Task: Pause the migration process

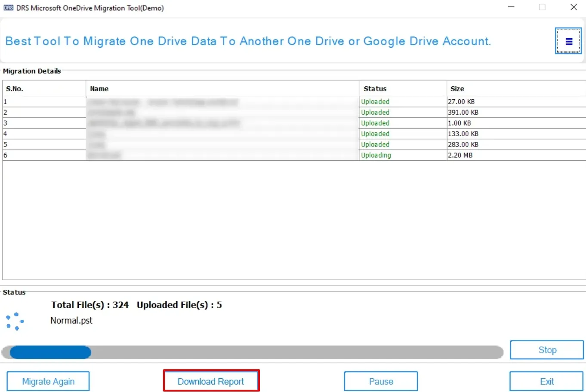Action: (x=381, y=381)
